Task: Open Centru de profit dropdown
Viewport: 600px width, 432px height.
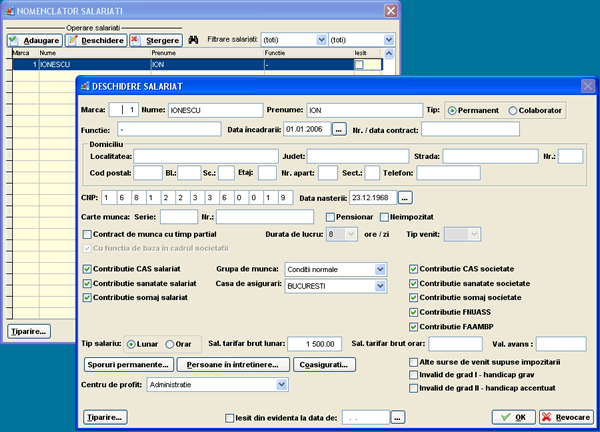Action: [x=282, y=385]
